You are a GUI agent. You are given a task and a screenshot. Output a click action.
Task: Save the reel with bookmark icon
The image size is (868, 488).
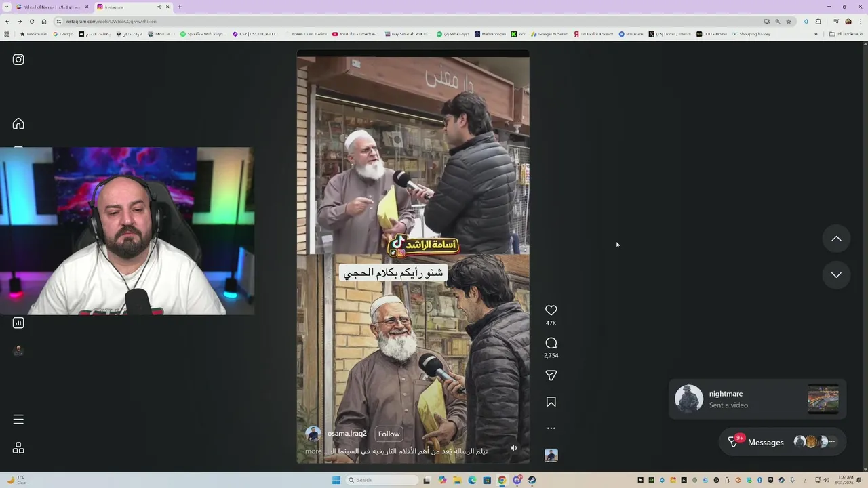coord(551,402)
